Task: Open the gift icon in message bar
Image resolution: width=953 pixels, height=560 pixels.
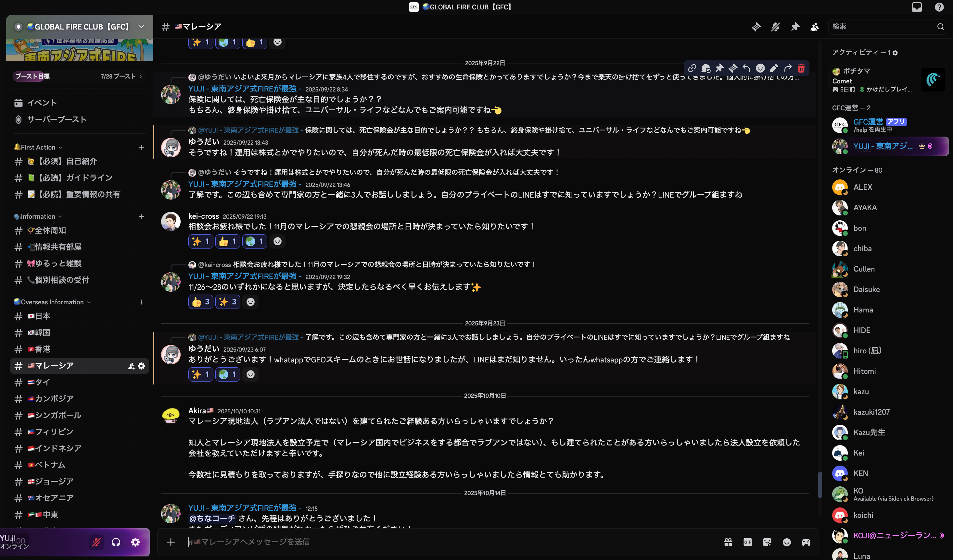Action: click(x=728, y=542)
